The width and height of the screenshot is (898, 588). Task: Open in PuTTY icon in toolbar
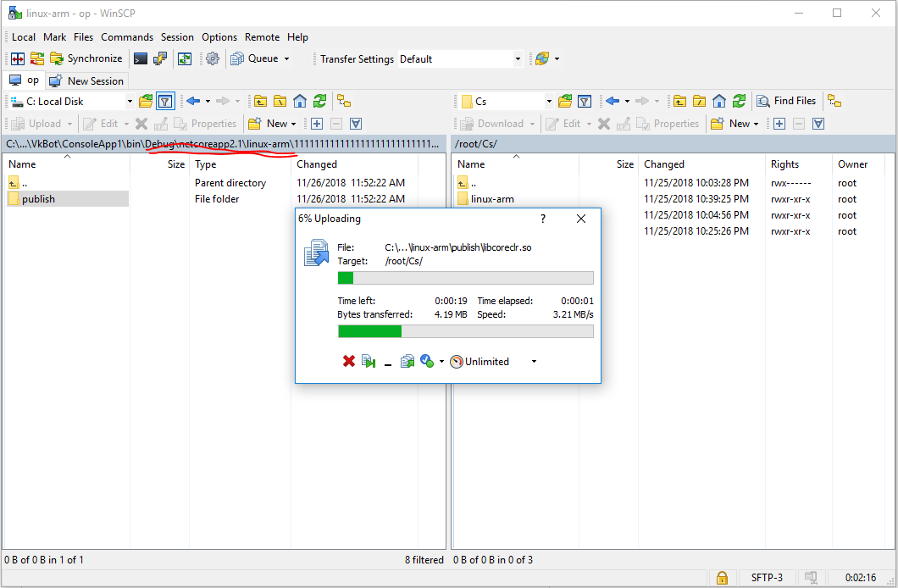point(160,58)
